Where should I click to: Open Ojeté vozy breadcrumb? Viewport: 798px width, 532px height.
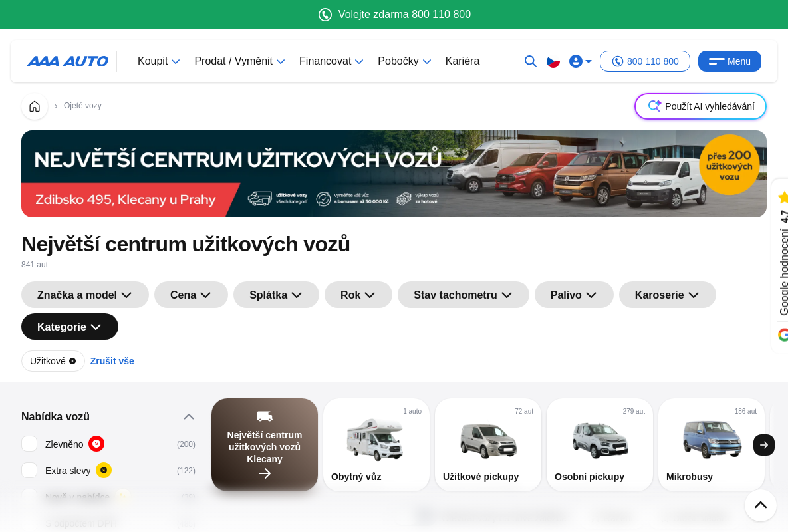pyautogui.click(x=82, y=106)
